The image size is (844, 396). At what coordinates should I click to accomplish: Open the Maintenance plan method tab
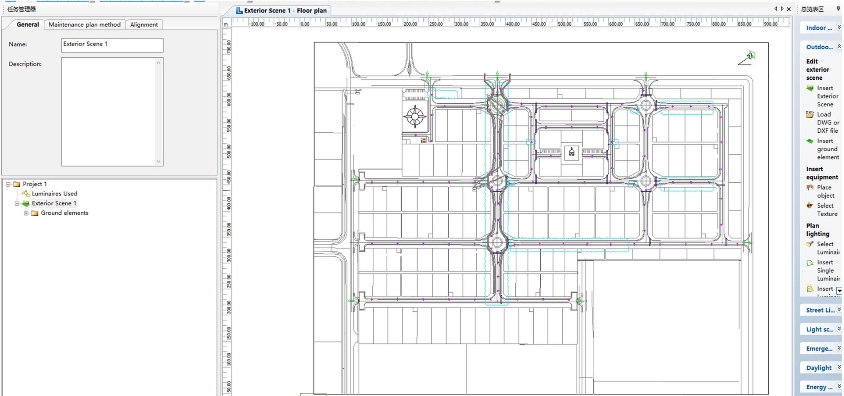[85, 25]
